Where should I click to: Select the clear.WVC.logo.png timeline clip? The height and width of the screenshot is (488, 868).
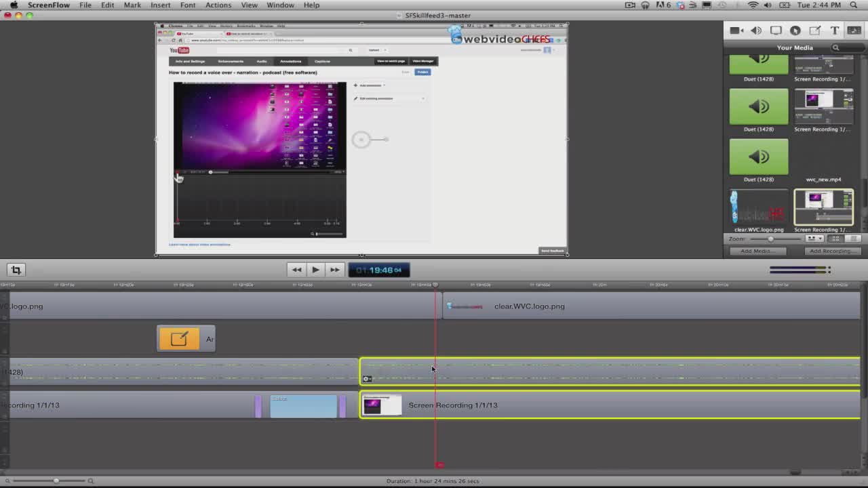[x=651, y=306]
